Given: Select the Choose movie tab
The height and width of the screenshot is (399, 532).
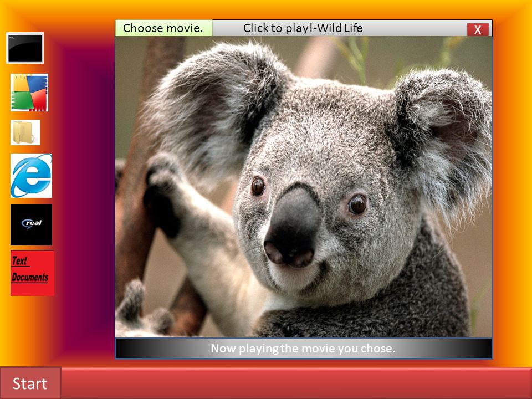Looking at the screenshot, I should click(163, 28).
